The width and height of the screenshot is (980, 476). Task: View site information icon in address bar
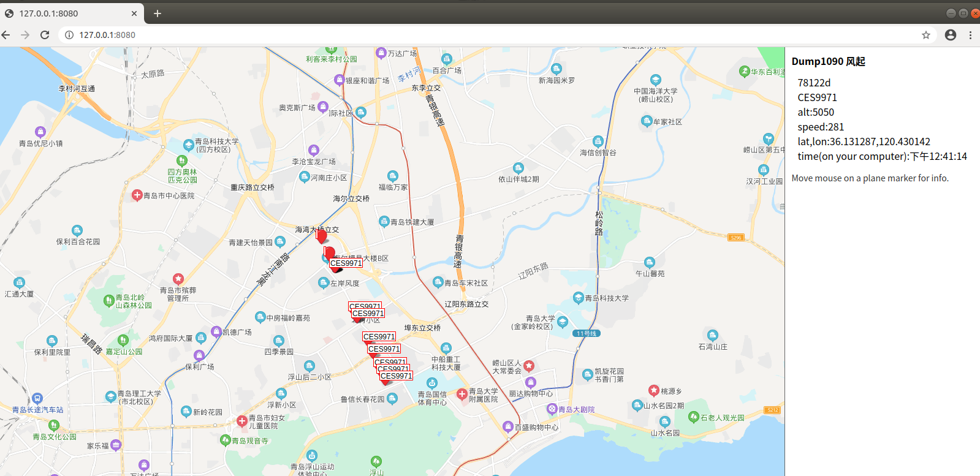coord(69,35)
